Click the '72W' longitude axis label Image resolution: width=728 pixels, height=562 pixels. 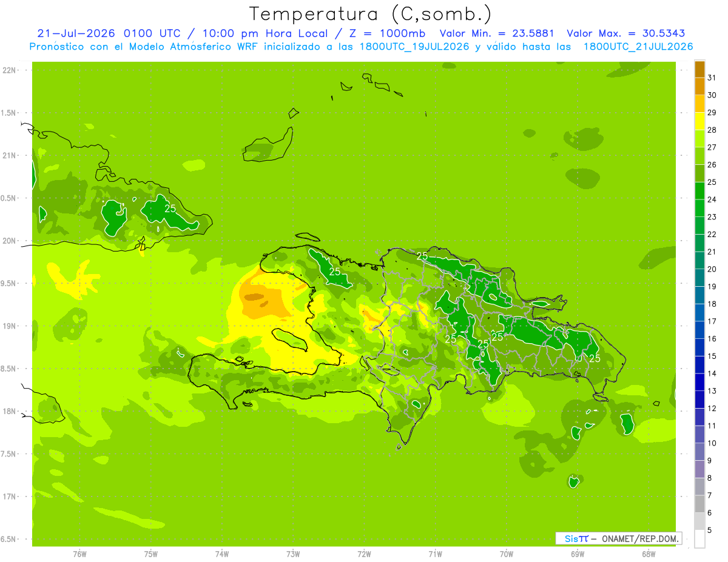click(x=364, y=554)
